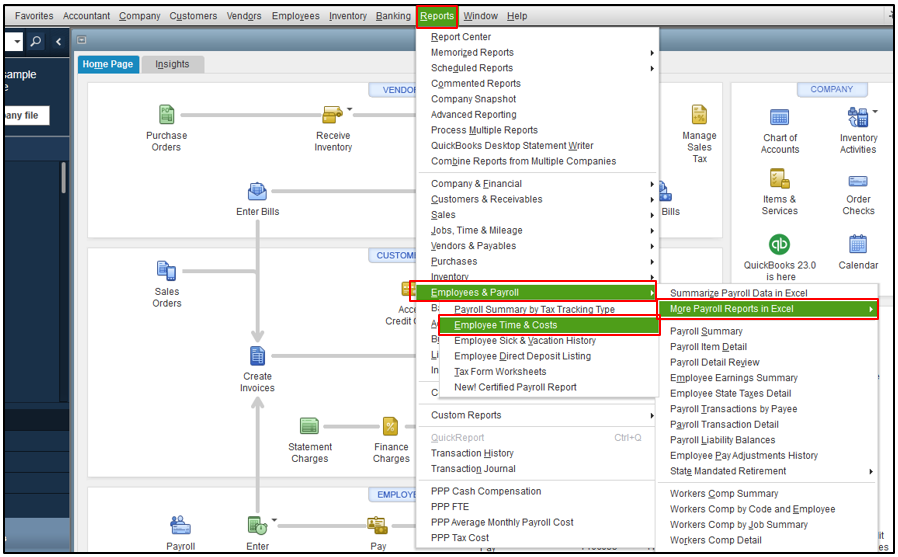Choose Employee Sick & Vacation History

point(525,341)
